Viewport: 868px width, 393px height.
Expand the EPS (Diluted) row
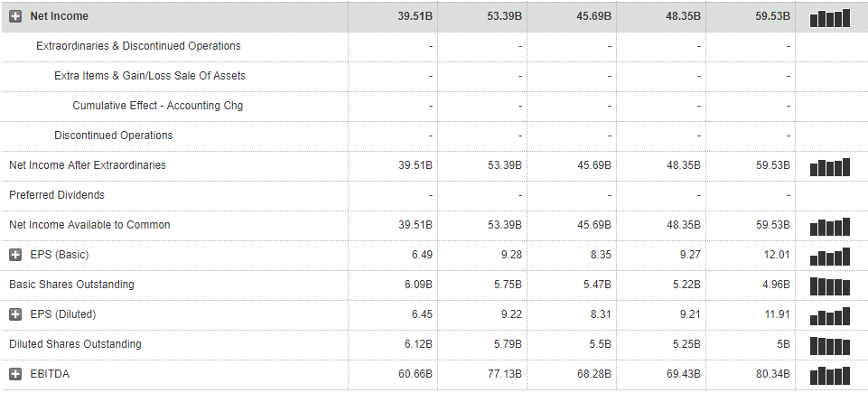coord(15,314)
